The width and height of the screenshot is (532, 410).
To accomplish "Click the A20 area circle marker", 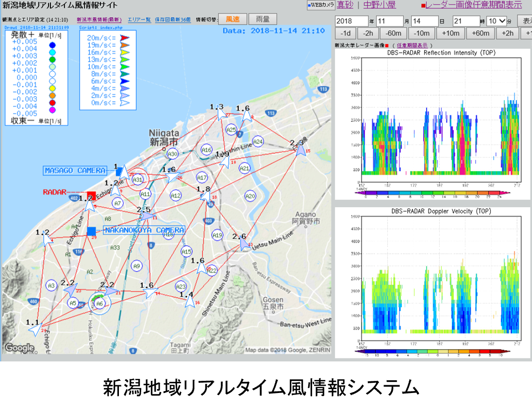I will tap(249, 196).
